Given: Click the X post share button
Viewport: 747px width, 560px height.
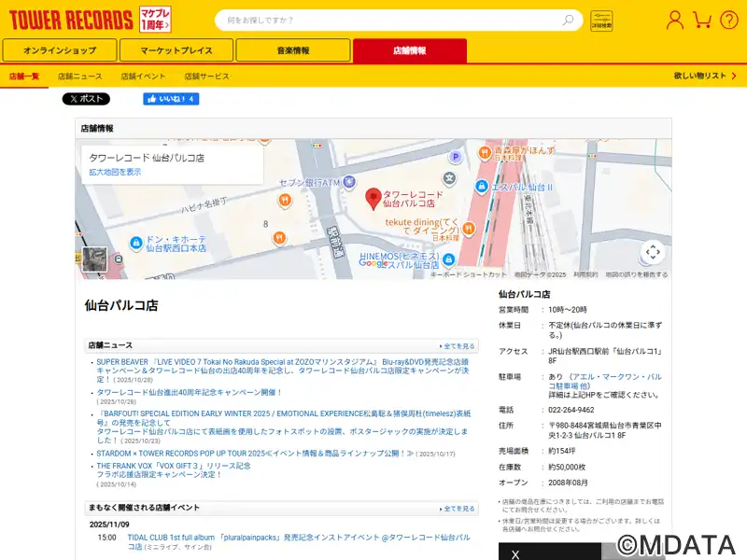Looking at the screenshot, I should tap(86, 99).
